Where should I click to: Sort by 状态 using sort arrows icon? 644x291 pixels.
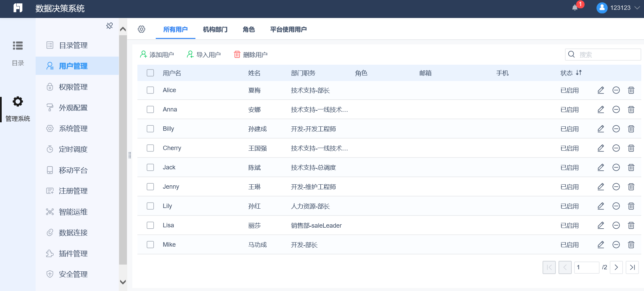(579, 72)
